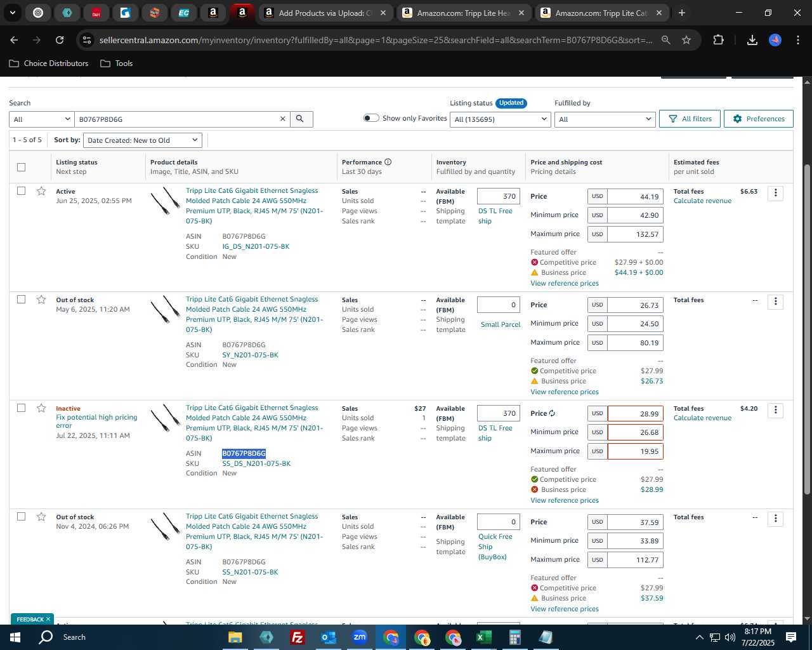This screenshot has width=812, height=650.
Task: Edit the Minimum price field showing 24.50
Action: coord(635,324)
